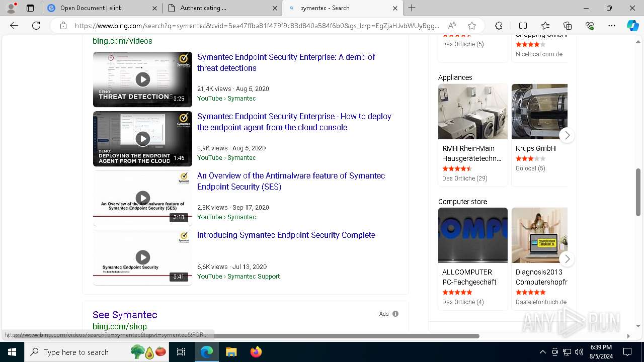
Task: Show hidden system tray icons
Action: 542,352
